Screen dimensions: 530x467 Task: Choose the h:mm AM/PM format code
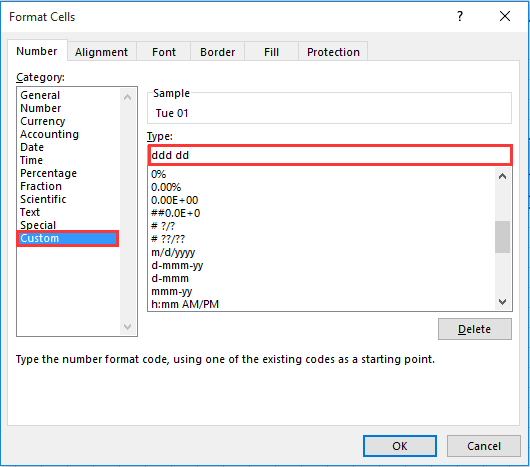coord(185,304)
